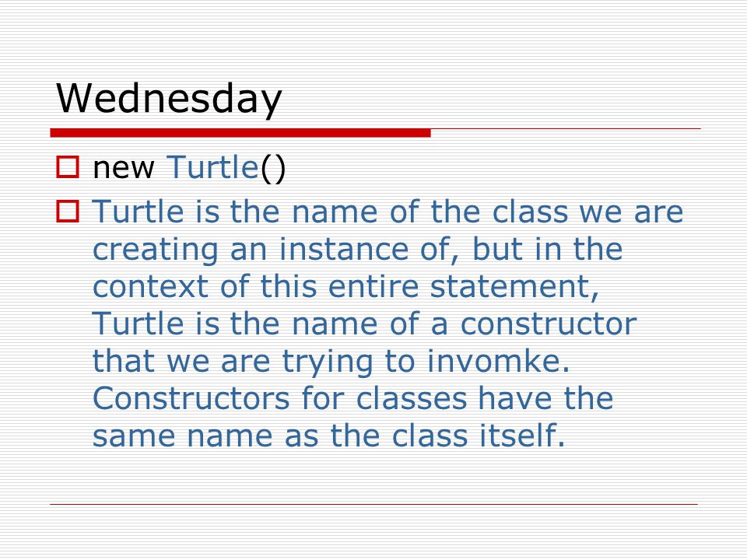This screenshot has height=560, width=747.
Task: Click "Turtle" at the start of the fourth line
Action: pyautogui.click(x=138, y=324)
